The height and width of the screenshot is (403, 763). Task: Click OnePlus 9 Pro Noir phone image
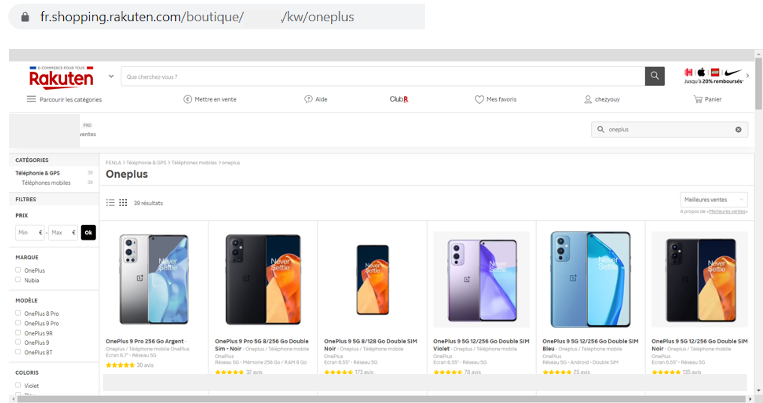click(x=263, y=279)
